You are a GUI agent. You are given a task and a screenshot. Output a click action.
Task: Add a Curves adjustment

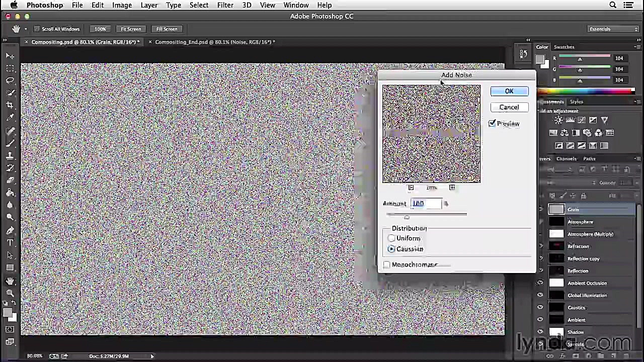coord(582,120)
